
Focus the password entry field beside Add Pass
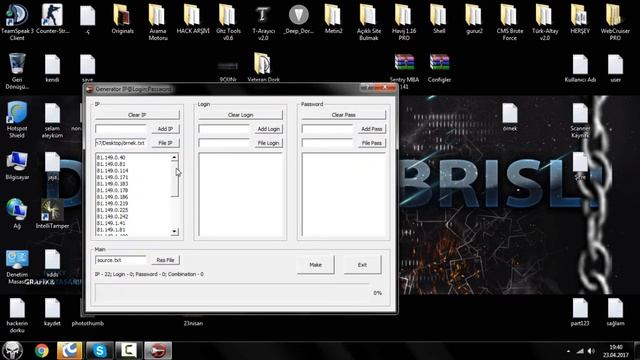(x=327, y=129)
